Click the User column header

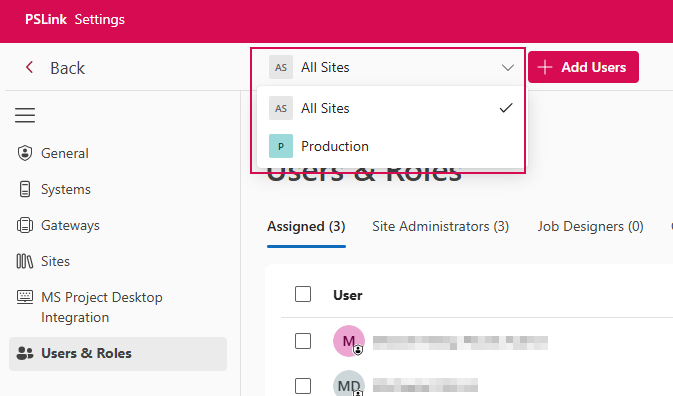(348, 295)
